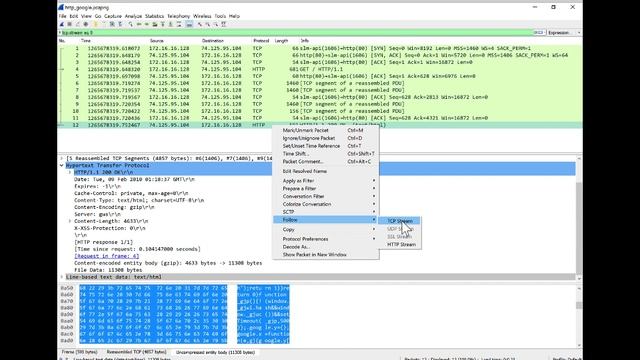Go forward in packet history
The image size is (640, 360).
coord(147,24)
